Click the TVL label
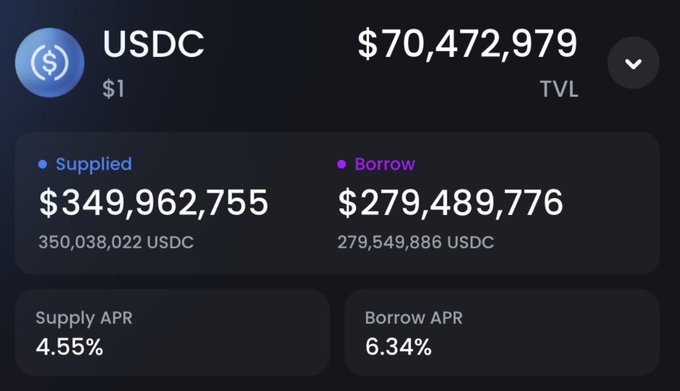The width and height of the screenshot is (680, 391). [559, 89]
